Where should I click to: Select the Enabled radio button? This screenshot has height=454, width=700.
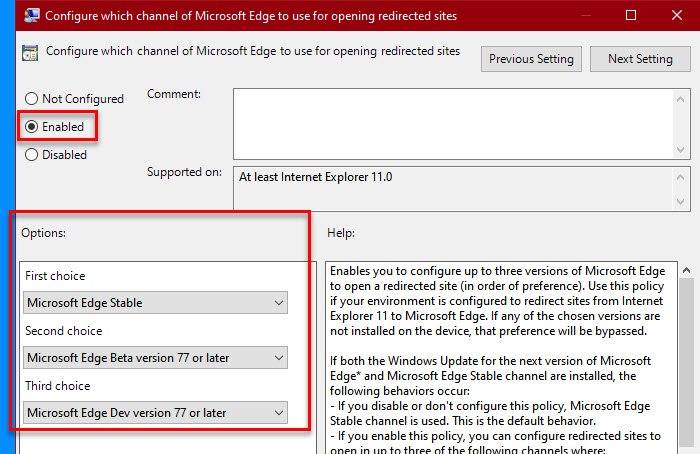[32, 127]
